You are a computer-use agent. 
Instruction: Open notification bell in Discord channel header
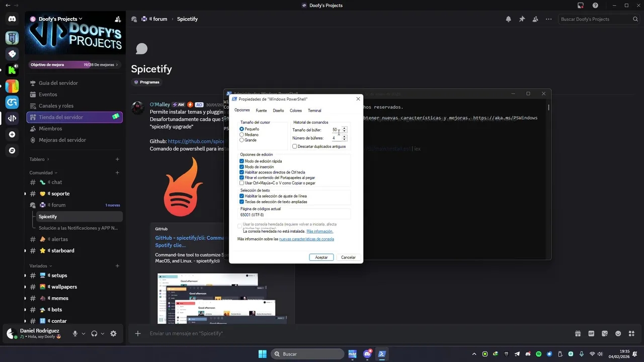tap(509, 19)
